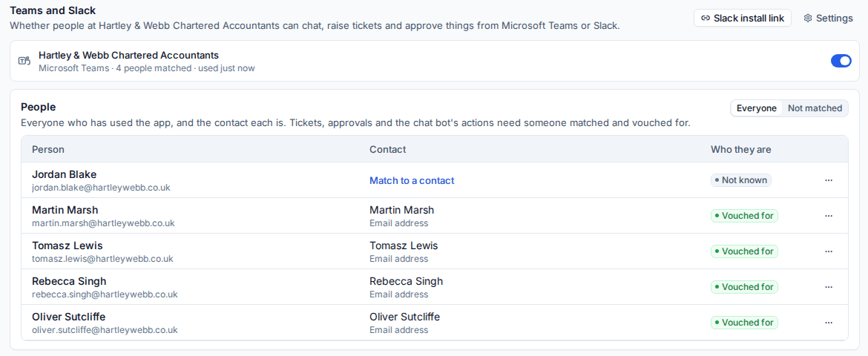This screenshot has width=868, height=356.
Task: Click Martin Marsh in the Contact column
Action: pyautogui.click(x=402, y=210)
